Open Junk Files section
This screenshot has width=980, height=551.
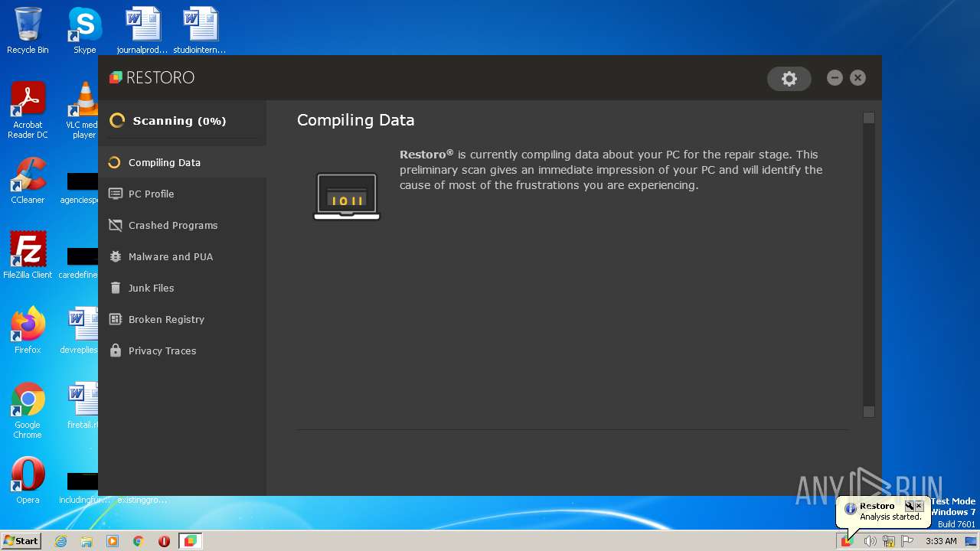pyautogui.click(x=182, y=288)
